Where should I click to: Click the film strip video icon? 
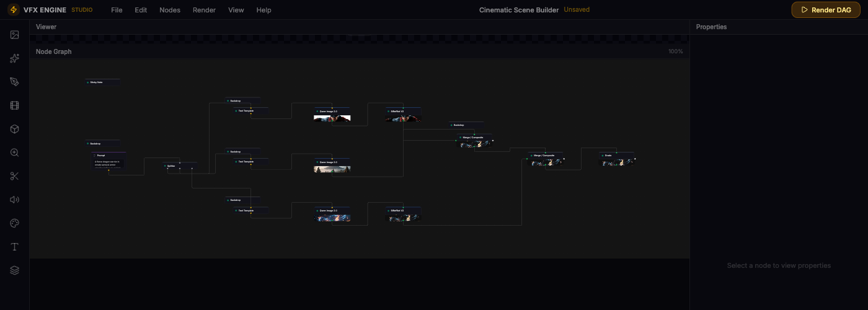(15, 105)
